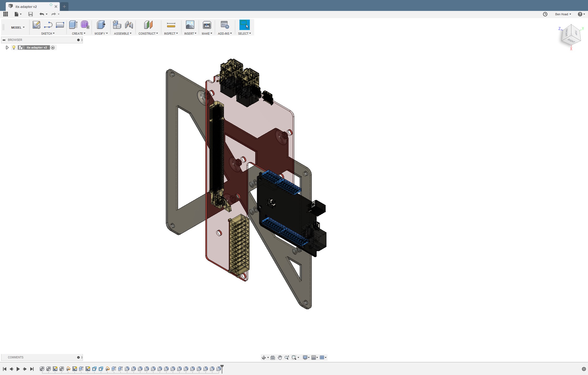Open the Create Form tool
Image resolution: width=588 pixels, height=375 pixels.
[85, 25]
